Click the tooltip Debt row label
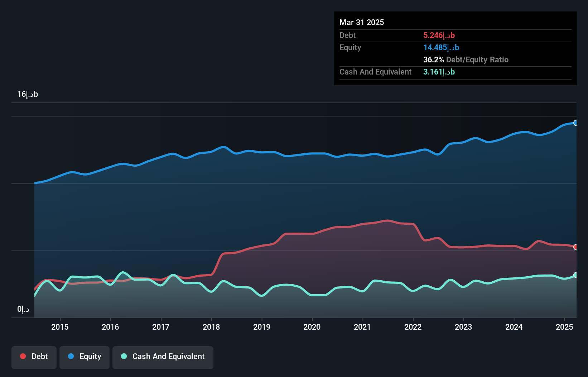Screen dimensions: 588x377 point(347,35)
